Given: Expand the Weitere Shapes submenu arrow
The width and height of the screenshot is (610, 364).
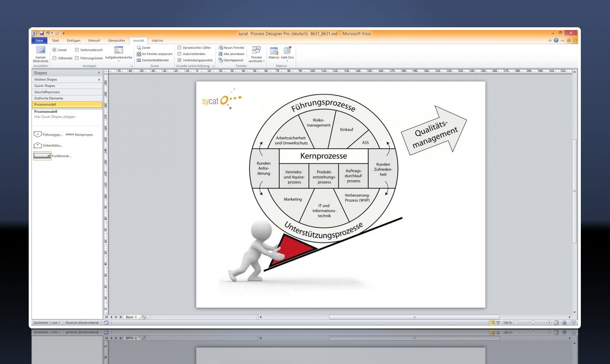Looking at the screenshot, I should (99, 80).
